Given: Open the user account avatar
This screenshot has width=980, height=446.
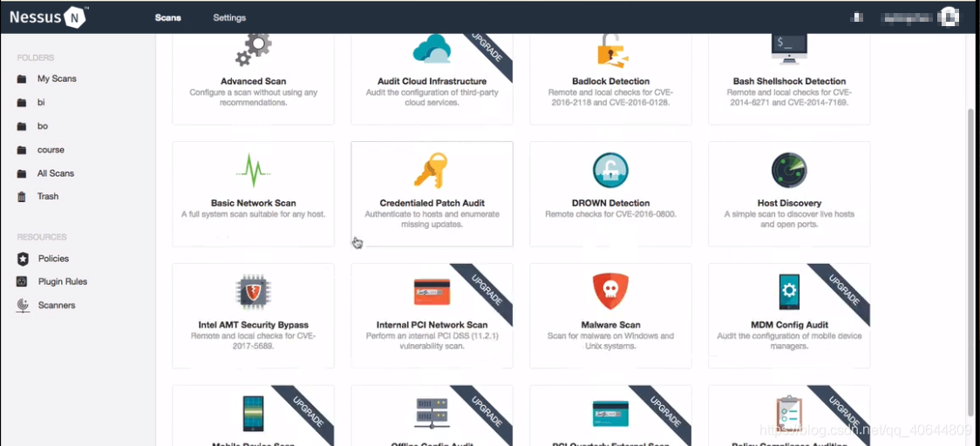Looking at the screenshot, I should click(x=949, y=17).
